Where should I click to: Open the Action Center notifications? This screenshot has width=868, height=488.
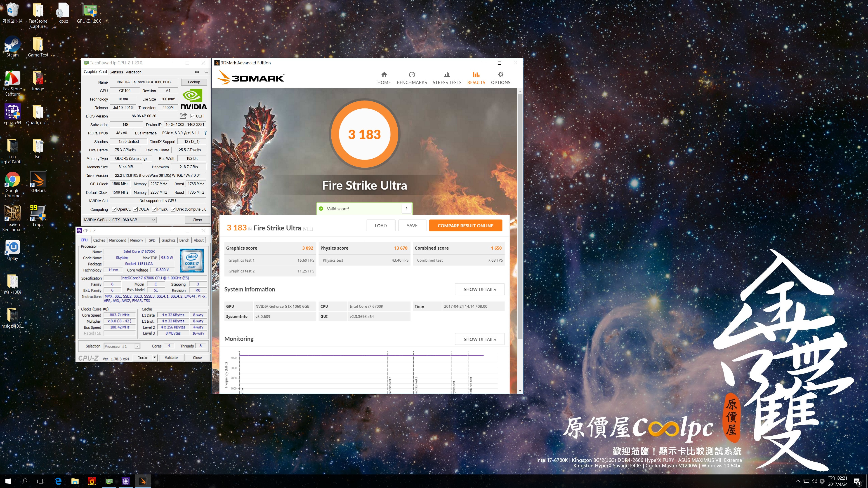(x=857, y=481)
